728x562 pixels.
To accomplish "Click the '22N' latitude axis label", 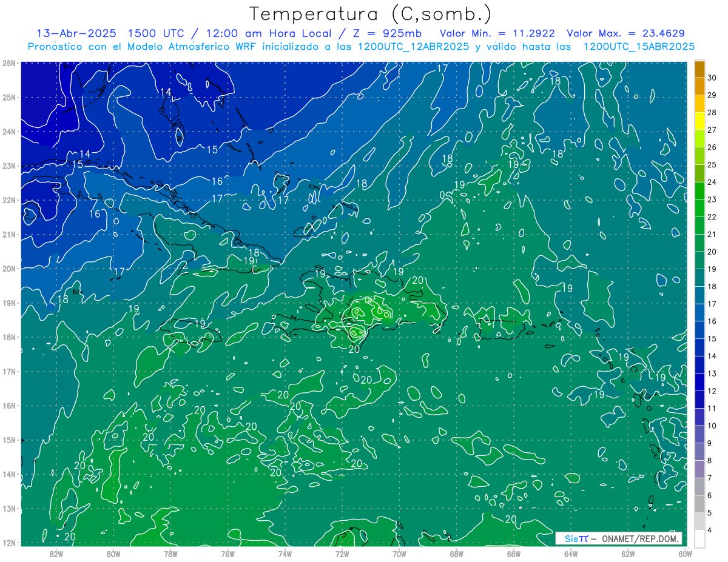I will coord(9,200).
